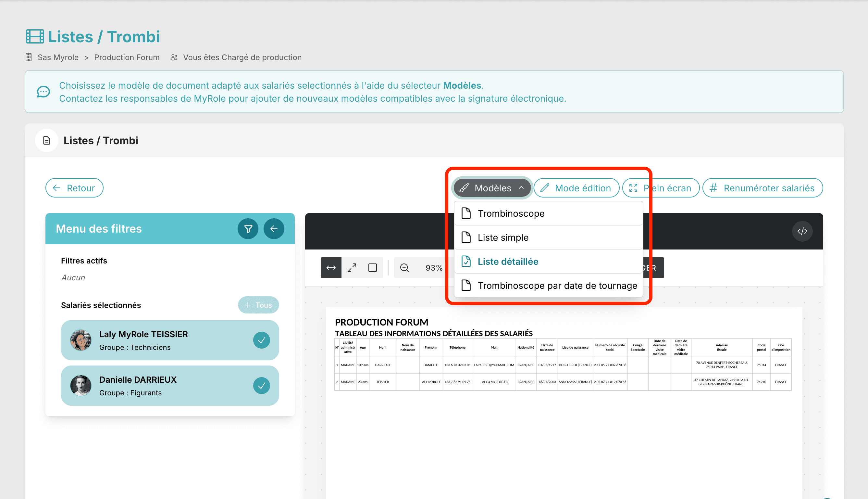Select the fit-to-page diagonal arrows icon
868x499 pixels.
[352, 268]
